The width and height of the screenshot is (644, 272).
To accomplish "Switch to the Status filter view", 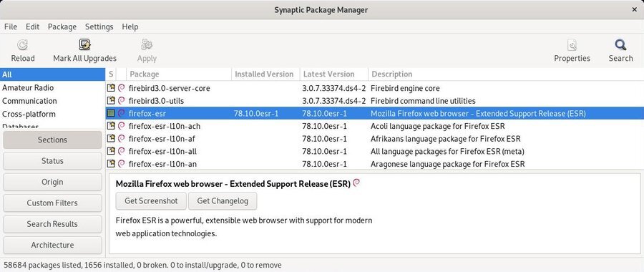I will (x=52, y=160).
